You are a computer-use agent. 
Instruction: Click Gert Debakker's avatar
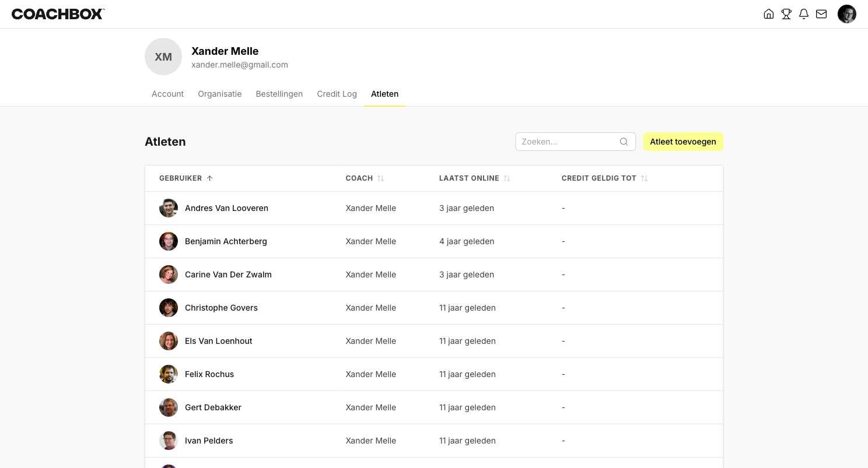tap(169, 407)
